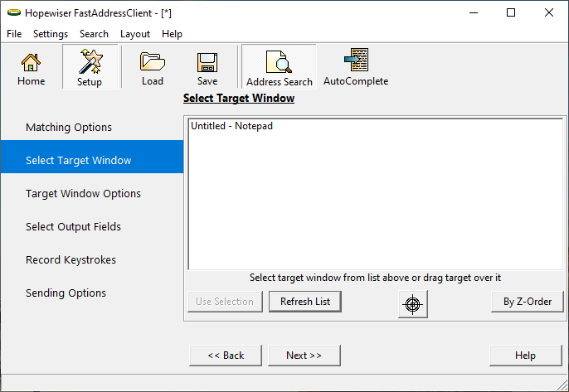The image size is (569, 392).
Task: Click the crosshair target finder button
Action: tap(412, 304)
